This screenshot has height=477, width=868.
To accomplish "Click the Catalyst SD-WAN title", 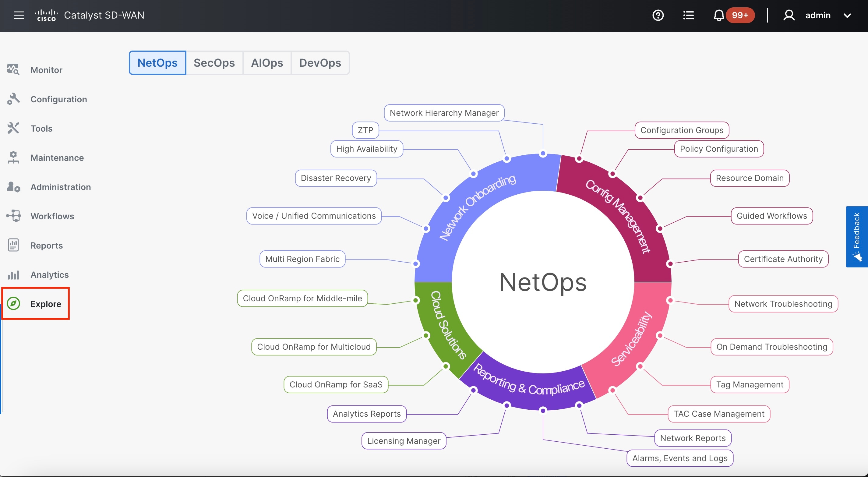I will tap(104, 15).
